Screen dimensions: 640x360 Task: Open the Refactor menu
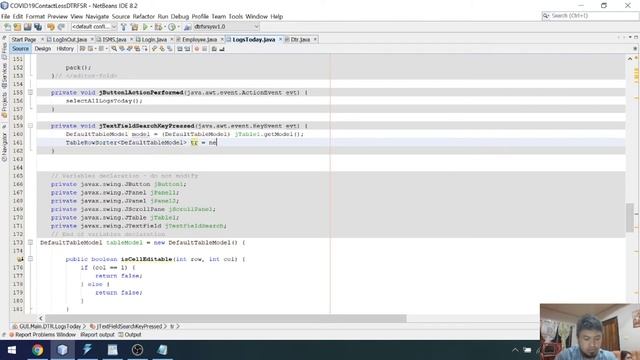click(x=144, y=16)
